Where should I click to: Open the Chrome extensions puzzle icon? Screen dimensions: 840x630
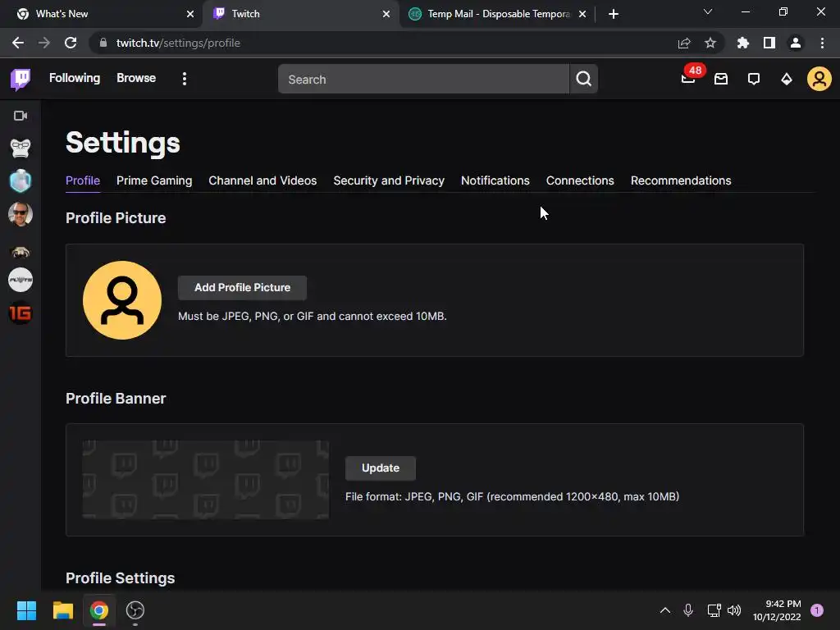[743, 43]
